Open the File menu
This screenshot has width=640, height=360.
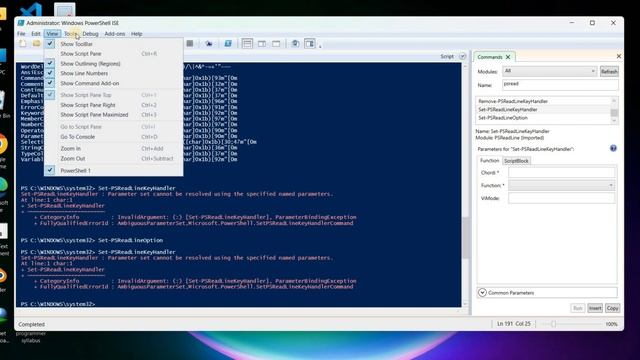(x=21, y=34)
